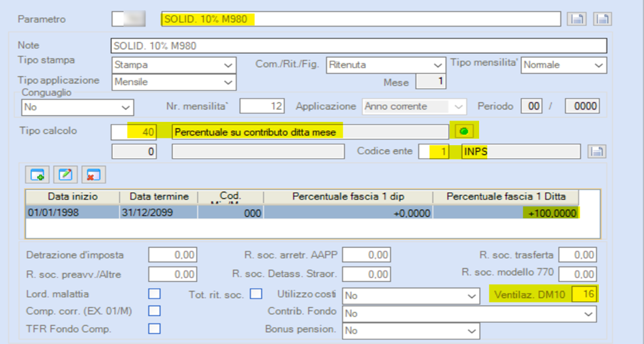Click the Mese field showing 1
The image size is (644, 344).
click(x=431, y=81)
